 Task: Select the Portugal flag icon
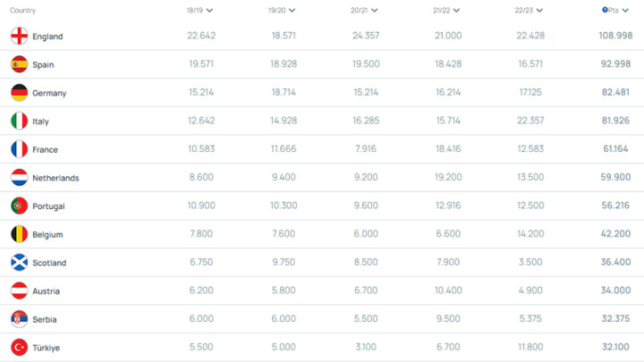pyautogui.click(x=20, y=206)
